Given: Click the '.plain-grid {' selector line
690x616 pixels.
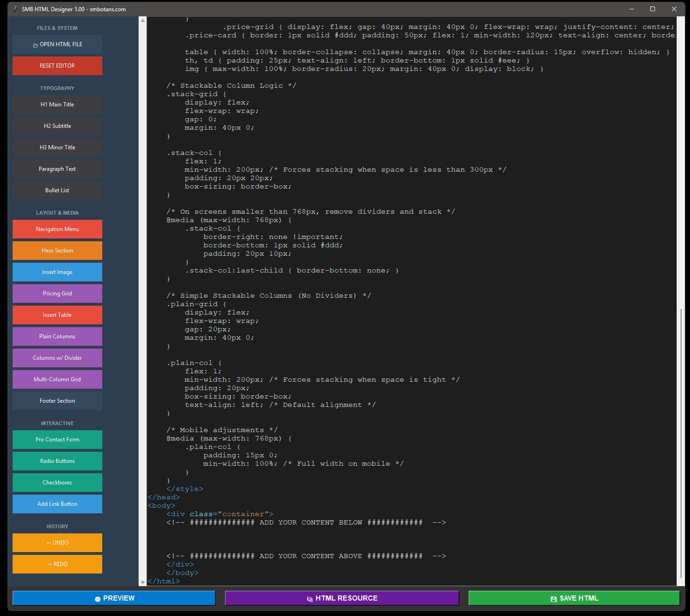Looking at the screenshot, I should click(197, 304).
